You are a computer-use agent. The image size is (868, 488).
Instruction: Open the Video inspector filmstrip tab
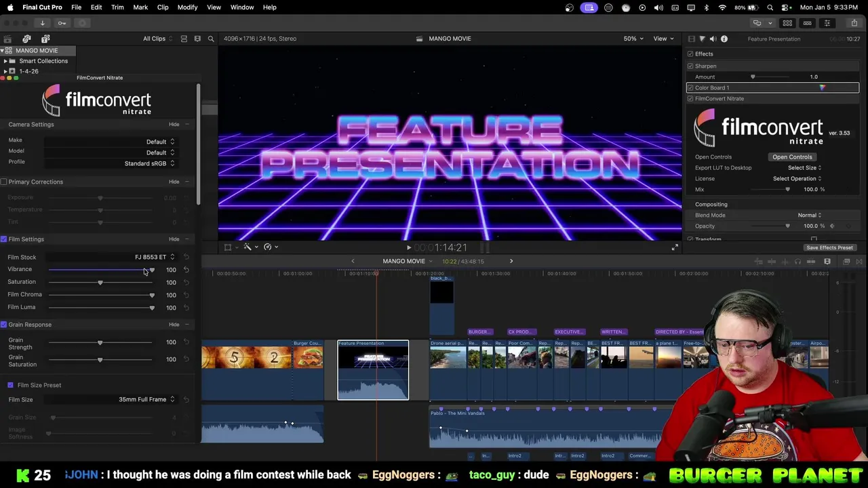click(691, 39)
